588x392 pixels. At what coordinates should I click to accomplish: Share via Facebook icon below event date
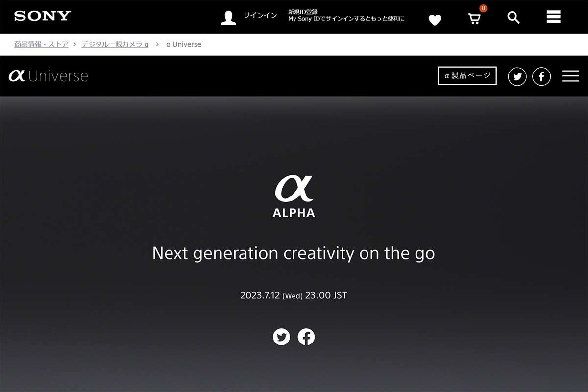click(306, 337)
